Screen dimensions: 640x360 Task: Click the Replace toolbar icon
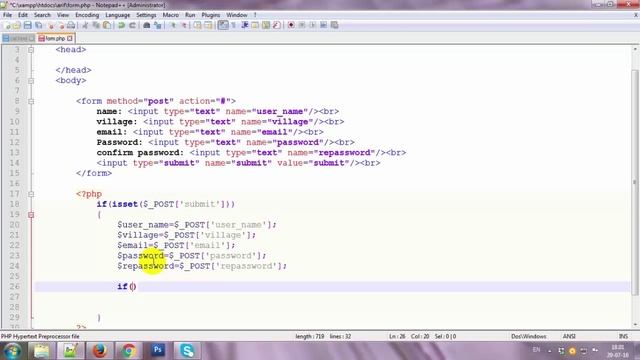158,25
